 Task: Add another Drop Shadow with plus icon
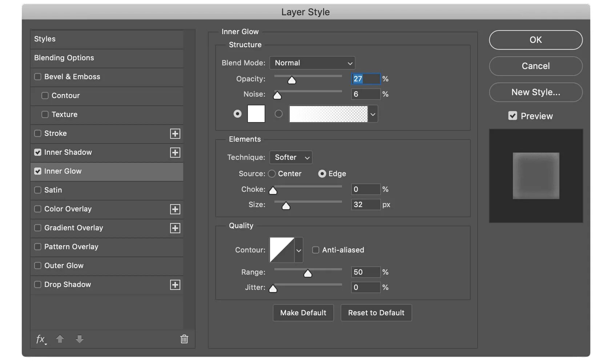tap(175, 285)
